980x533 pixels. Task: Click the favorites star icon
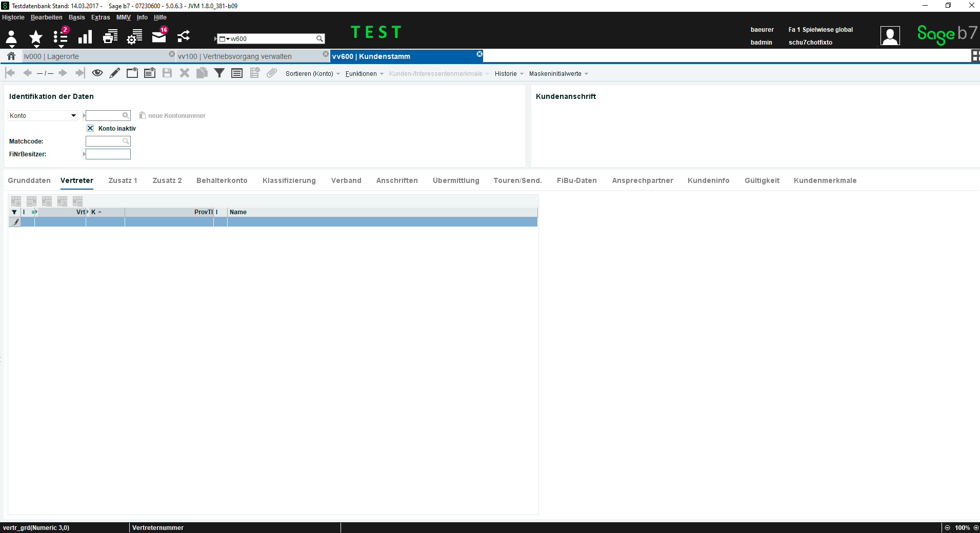coord(36,37)
